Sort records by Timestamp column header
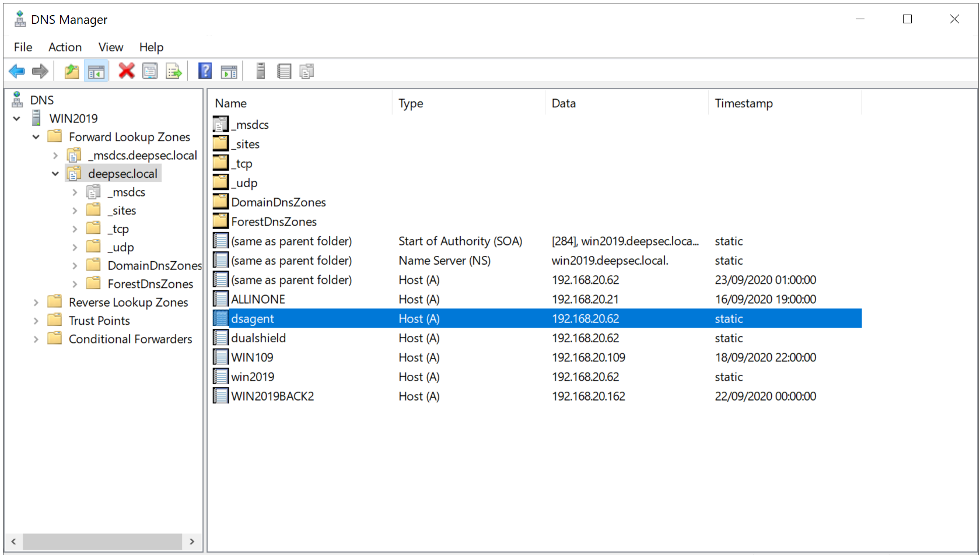The height and width of the screenshot is (555, 980). [x=743, y=103]
